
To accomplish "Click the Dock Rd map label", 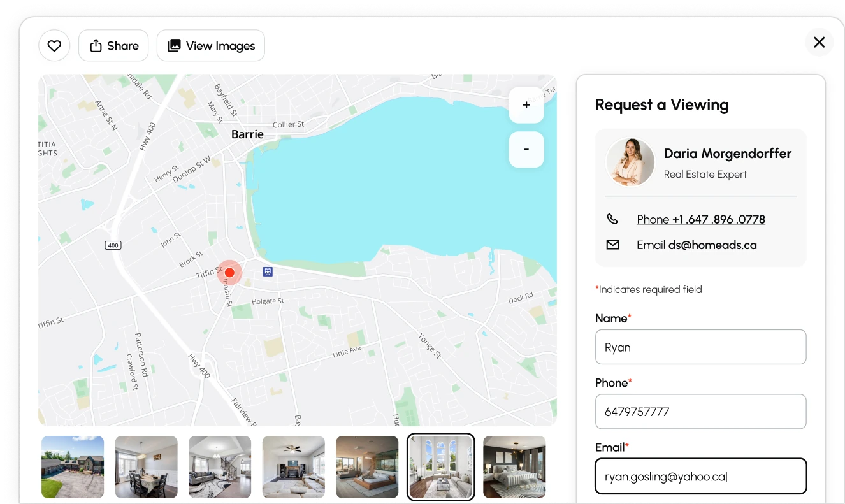I will 521,298.
